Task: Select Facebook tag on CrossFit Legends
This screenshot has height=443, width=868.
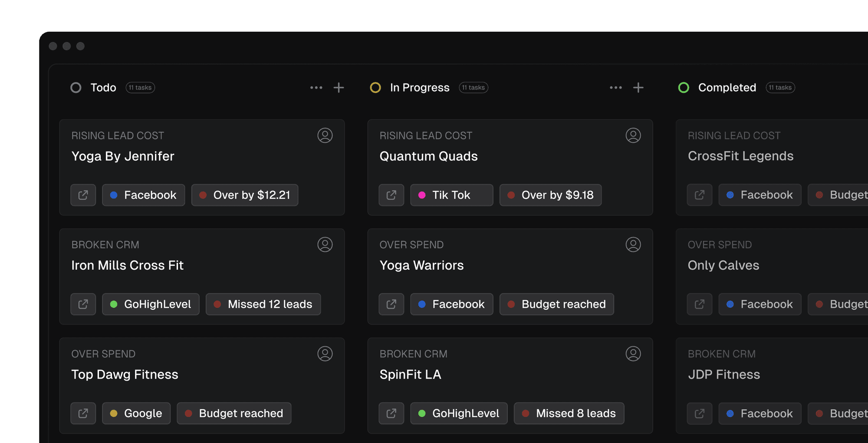Action: point(760,195)
